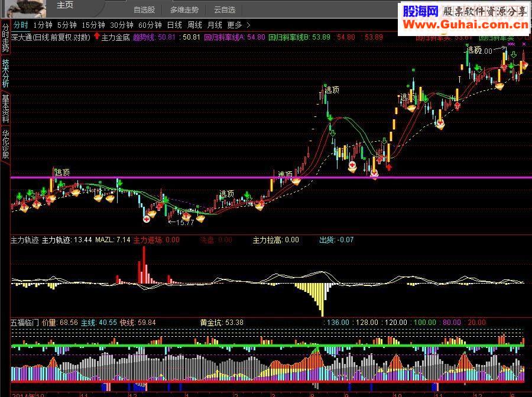Screen dimensions: 532x397
Task: Open 技术分析 in the left sidebar
Action: (x=5, y=73)
